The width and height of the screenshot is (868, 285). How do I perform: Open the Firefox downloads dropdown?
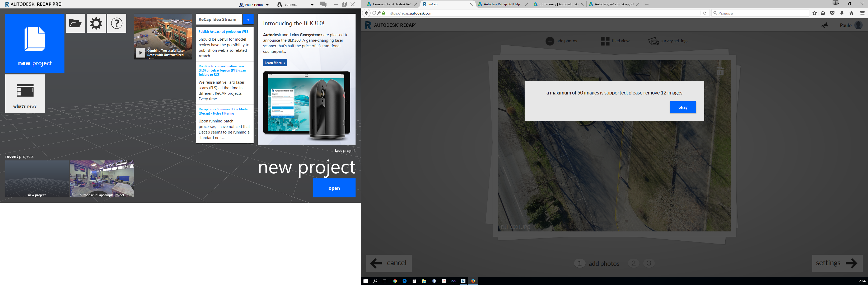842,13
